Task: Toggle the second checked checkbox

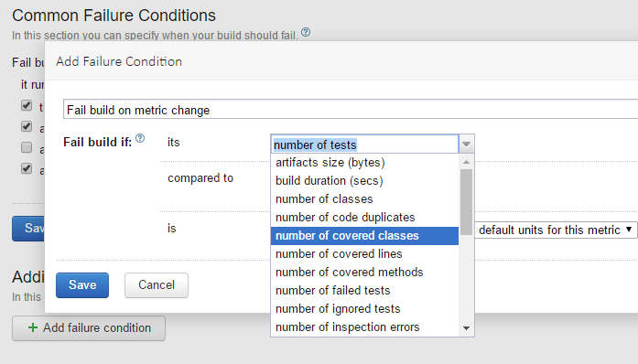Action: click(x=27, y=126)
